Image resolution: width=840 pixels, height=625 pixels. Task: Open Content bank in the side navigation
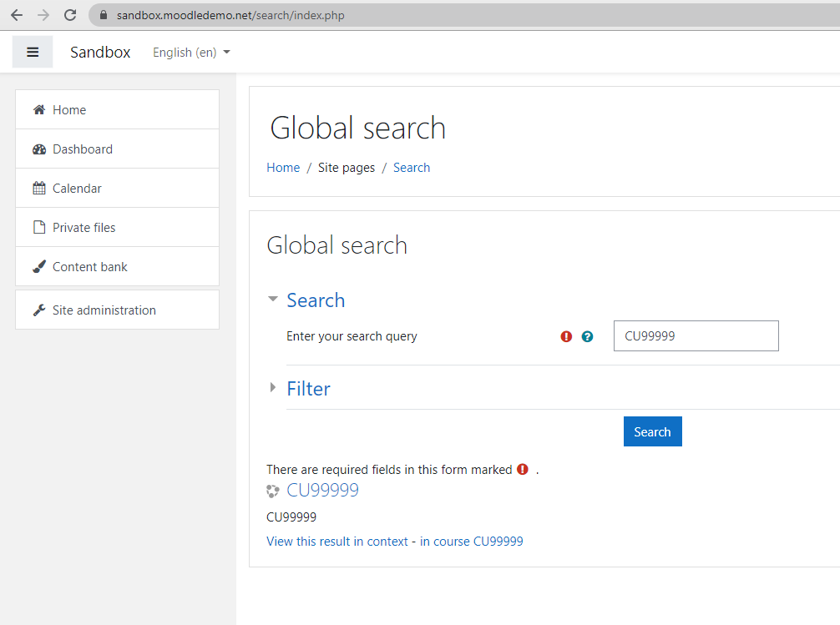pyautogui.click(x=118, y=266)
